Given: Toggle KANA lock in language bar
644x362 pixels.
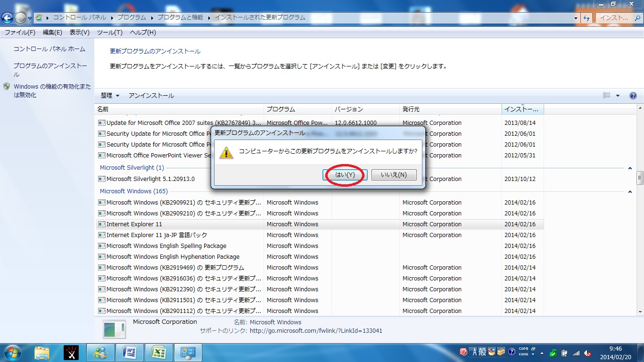Looking at the screenshot, I should point(523,354).
